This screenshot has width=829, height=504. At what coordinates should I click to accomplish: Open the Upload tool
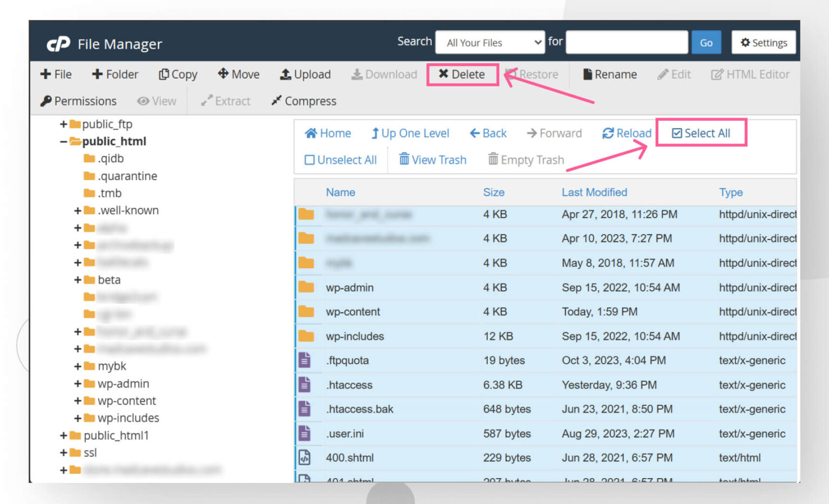tap(305, 74)
